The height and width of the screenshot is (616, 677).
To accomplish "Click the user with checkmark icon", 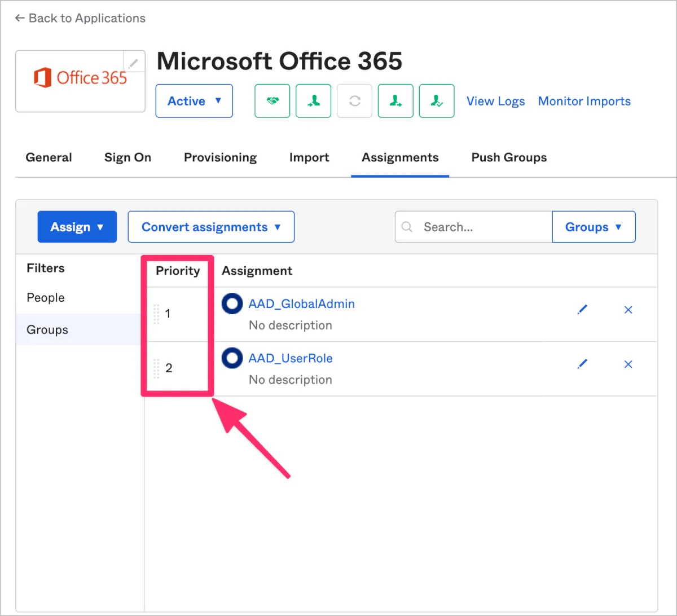I will point(436,101).
